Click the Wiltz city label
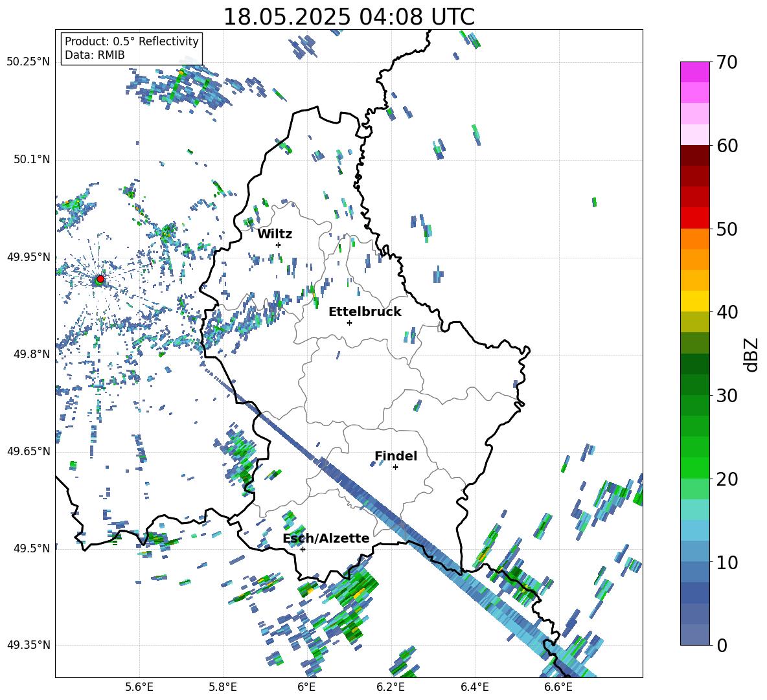Viewport: 767px width, 700px height. click(275, 234)
